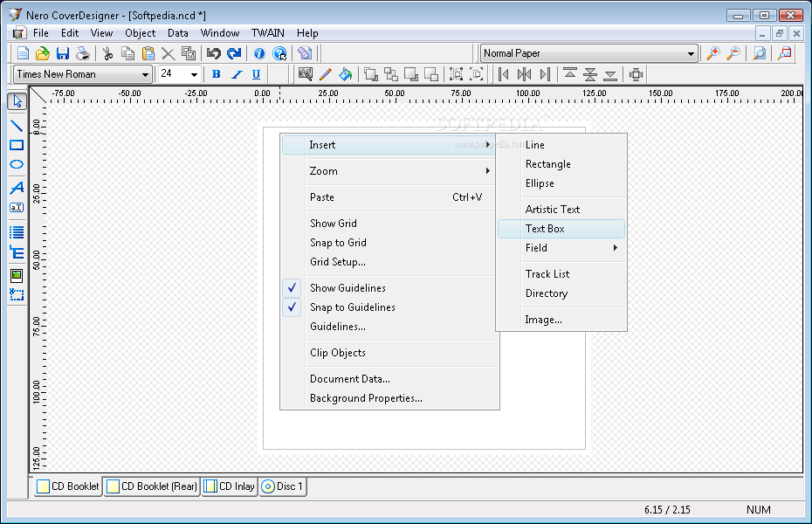Open the blue info icon
Viewport: 812px width, 524px height.
[259, 53]
